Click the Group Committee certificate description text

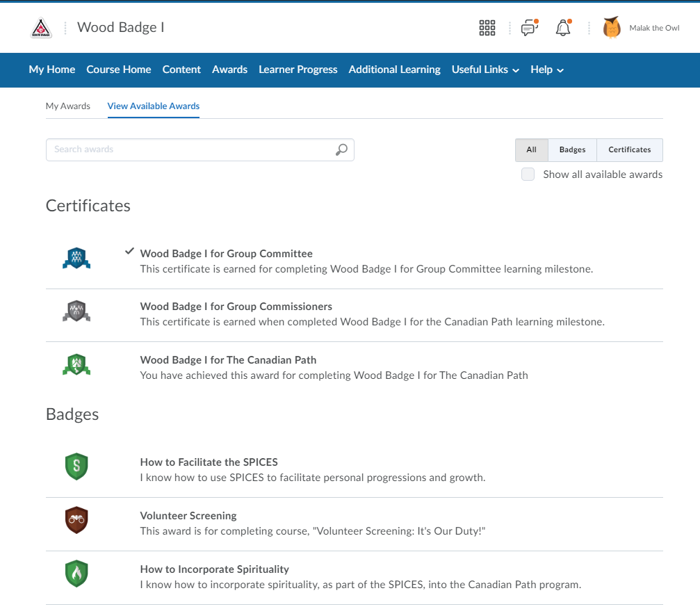point(366,269)
